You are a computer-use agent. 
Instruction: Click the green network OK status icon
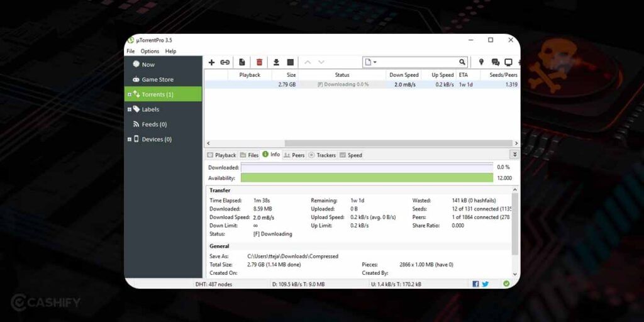506,284
